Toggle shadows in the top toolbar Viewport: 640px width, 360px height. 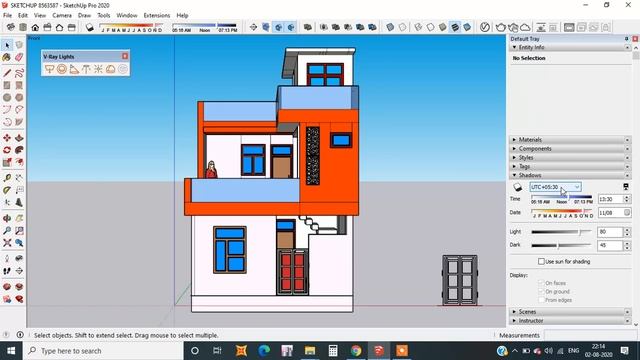(89, 27)
